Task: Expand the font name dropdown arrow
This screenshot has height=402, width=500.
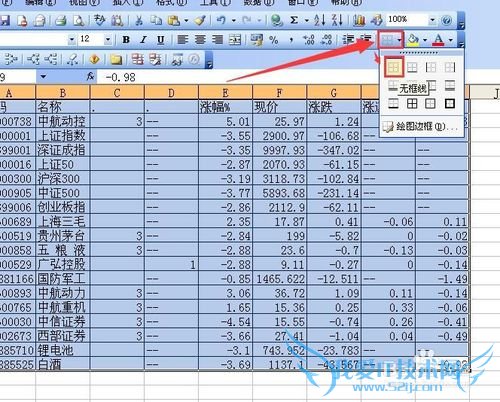Action: 71,40
